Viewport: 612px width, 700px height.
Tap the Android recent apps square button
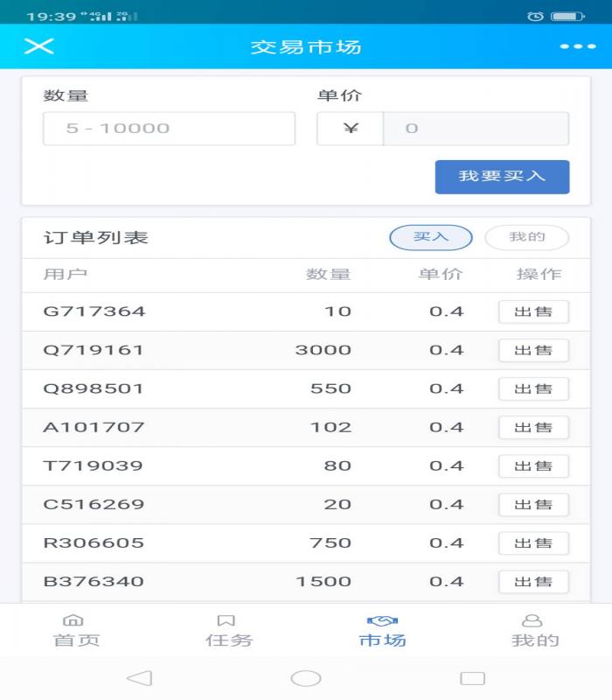point(472,678)
